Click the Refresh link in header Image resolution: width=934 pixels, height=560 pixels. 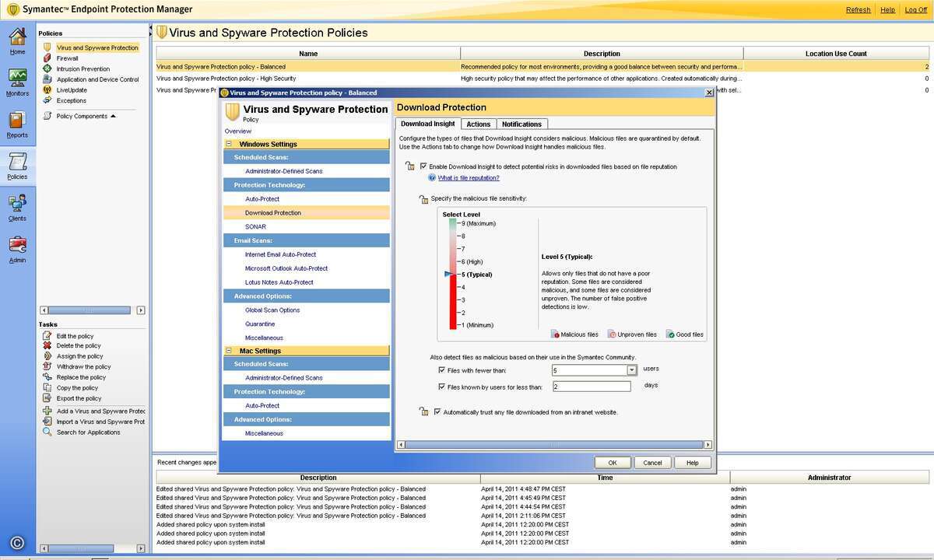point(858,10)
